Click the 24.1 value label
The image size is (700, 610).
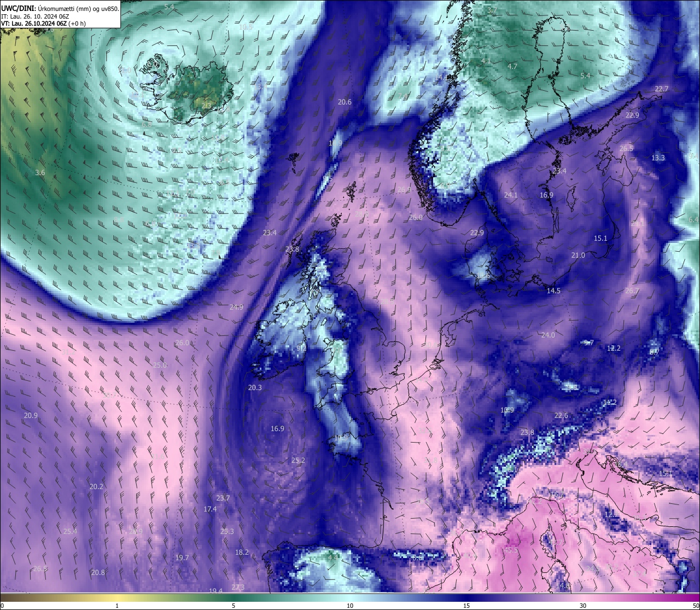[511, 195]
